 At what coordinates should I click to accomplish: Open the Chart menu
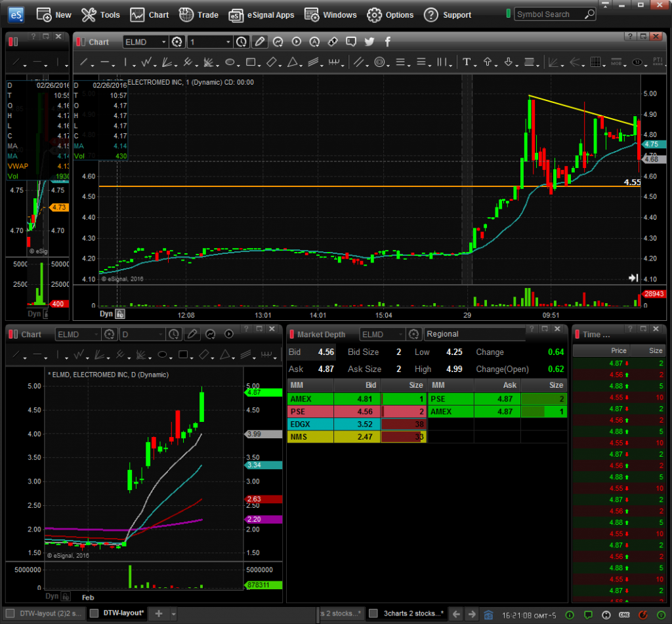coord(150,15)
